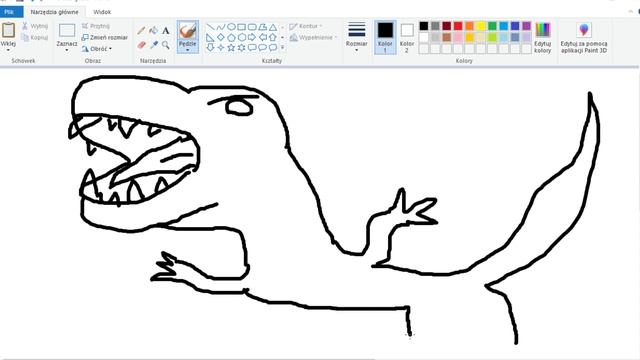Viewport: 640px width, 360px height.
Task: Click the Wklej clipboard paste icon
Action: pos(8,30)
